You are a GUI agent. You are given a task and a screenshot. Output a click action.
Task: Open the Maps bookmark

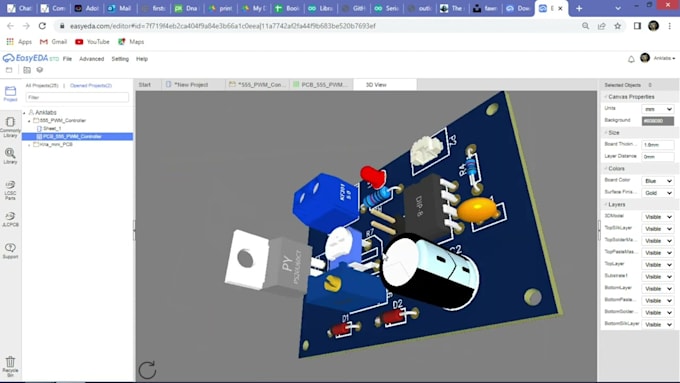[x=131, y=42]
